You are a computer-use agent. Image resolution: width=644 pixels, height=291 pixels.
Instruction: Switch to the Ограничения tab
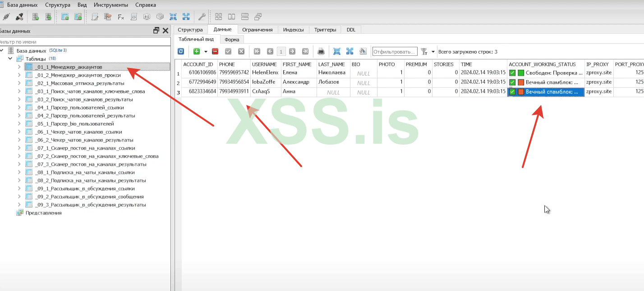point(257,30)
